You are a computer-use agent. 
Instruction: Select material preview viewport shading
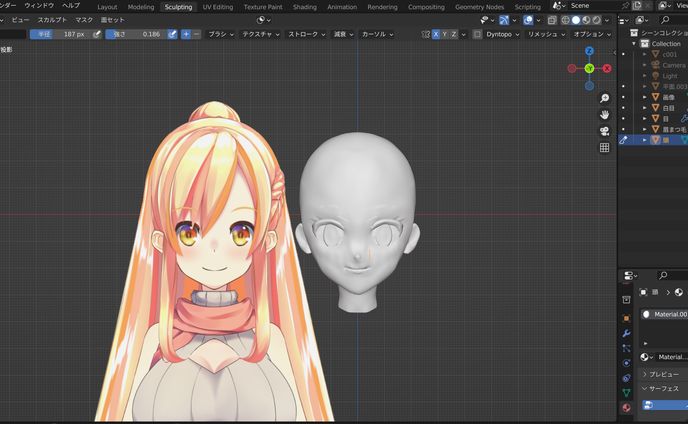[586, 20]
